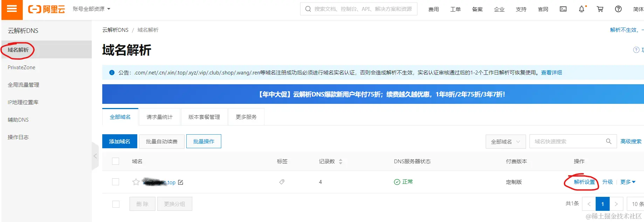Click the help circle beside page title
The image size is (644, 222).
point(636,50)
